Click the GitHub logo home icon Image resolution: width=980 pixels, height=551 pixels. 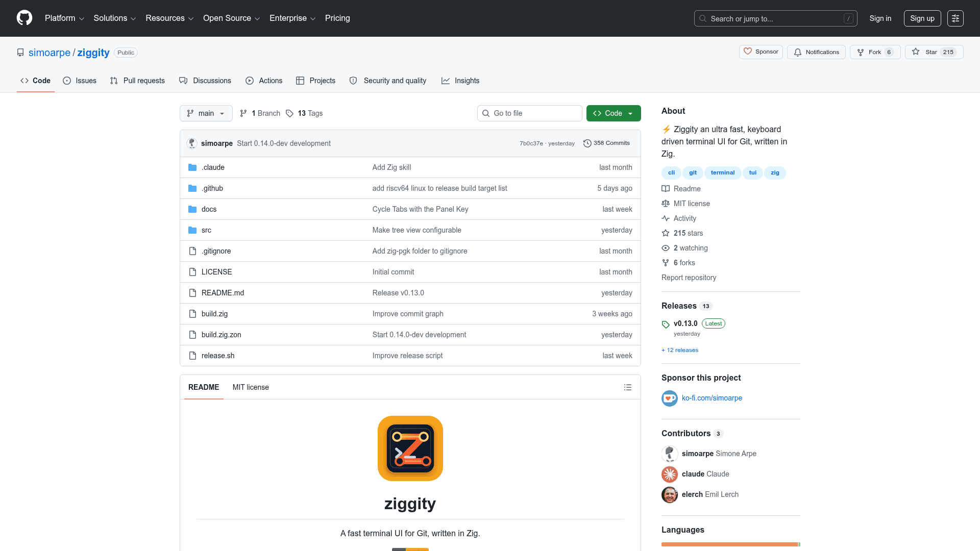tap(24, 18)
